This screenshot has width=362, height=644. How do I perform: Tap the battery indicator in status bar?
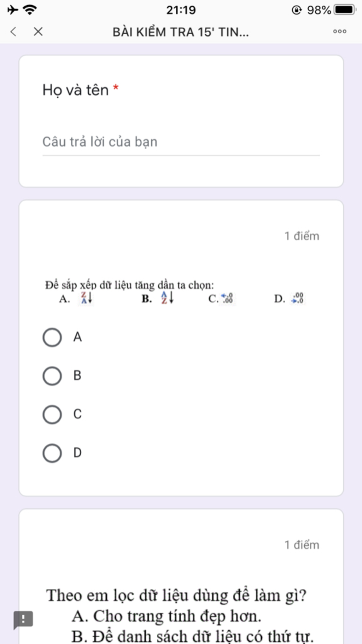(x=345, y=10)
